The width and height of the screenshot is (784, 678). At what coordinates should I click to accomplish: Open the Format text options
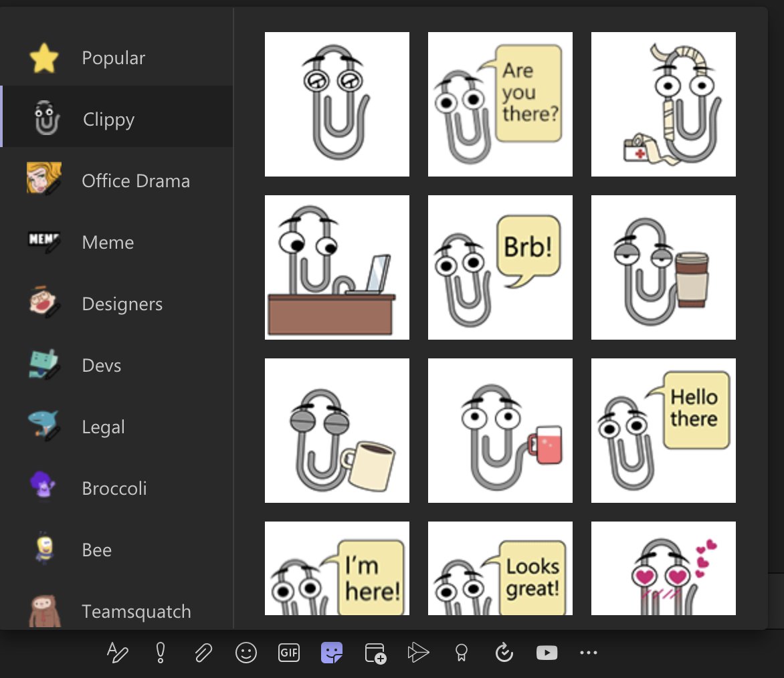pyautogui.click(x=118, y=653)
